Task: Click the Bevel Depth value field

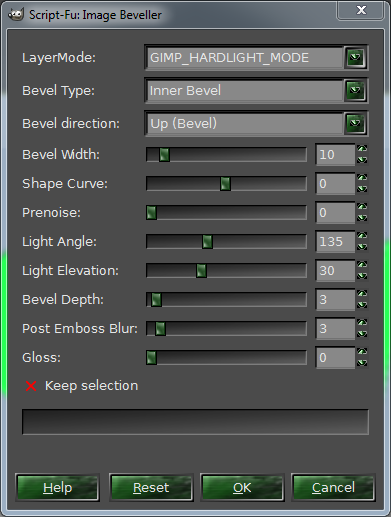Action: click(x=335, y=300)
